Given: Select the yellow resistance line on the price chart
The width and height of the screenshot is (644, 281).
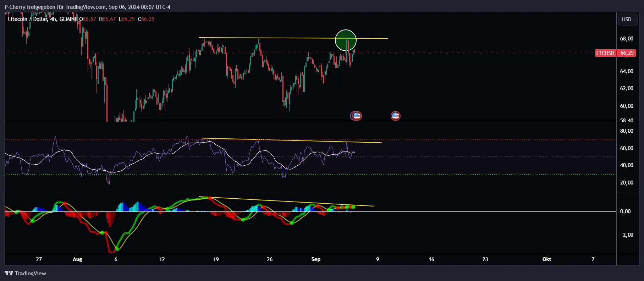Looking at the screenshot, I should click(293, 38).
